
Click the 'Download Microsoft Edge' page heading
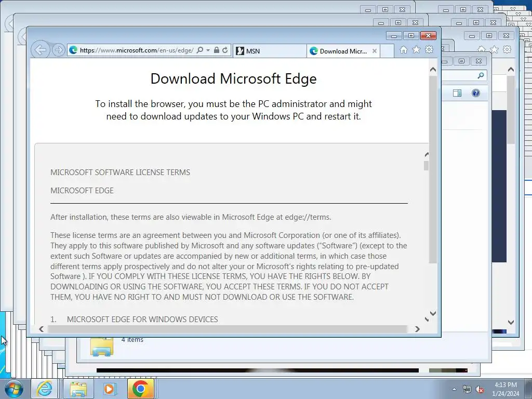(233, 79)
